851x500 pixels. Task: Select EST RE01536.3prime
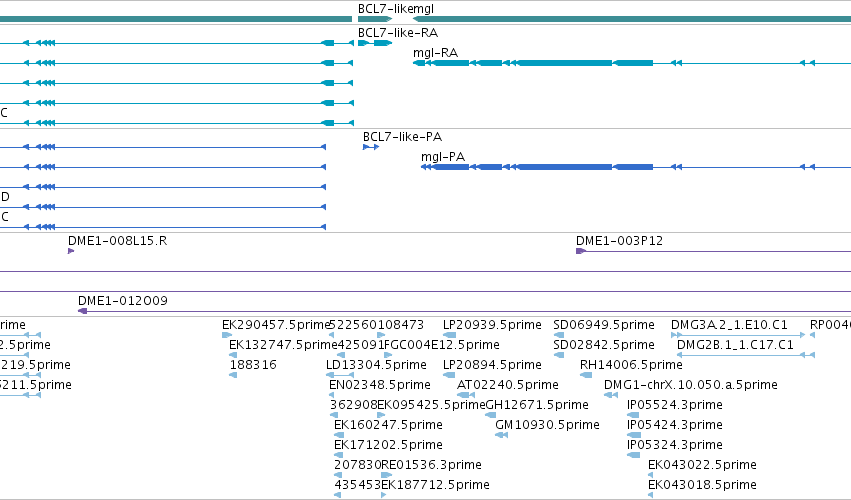pyautogui.click(x=431, y=465)
